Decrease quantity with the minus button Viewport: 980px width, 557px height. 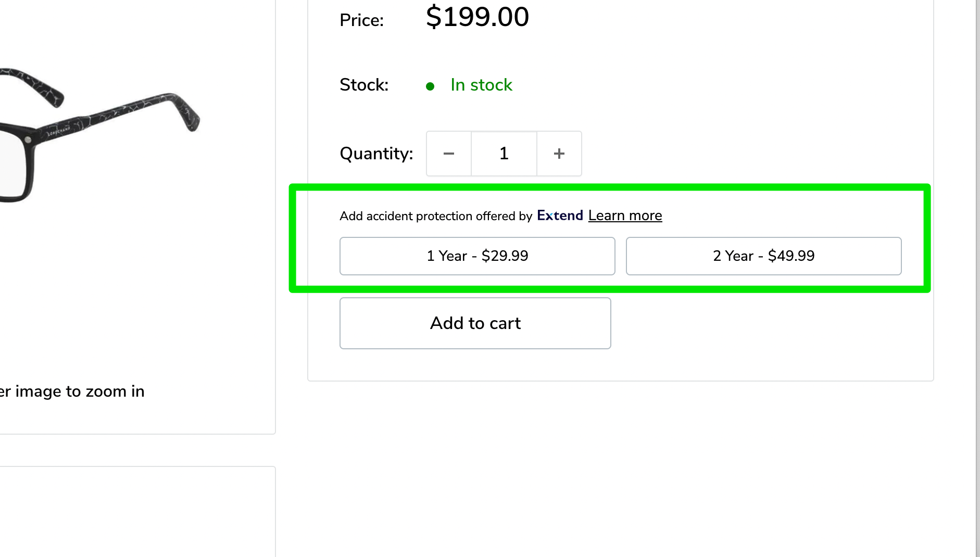tap(448, 154)
